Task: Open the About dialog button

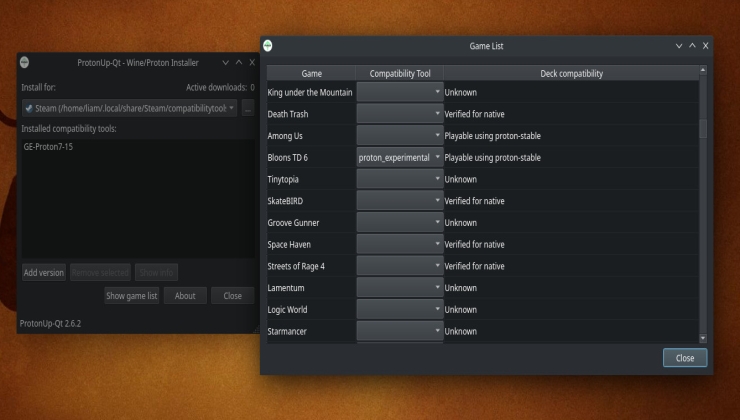Action: coord(185,295)
